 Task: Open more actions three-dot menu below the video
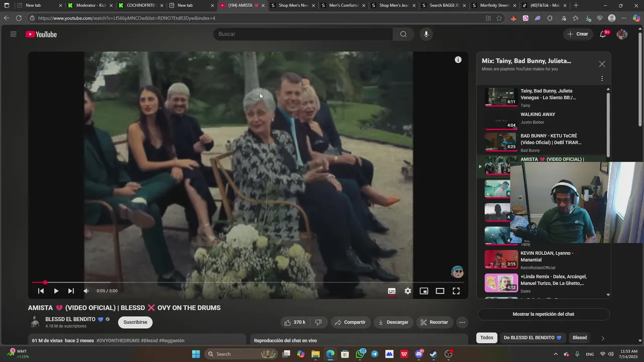pos(462,322)
